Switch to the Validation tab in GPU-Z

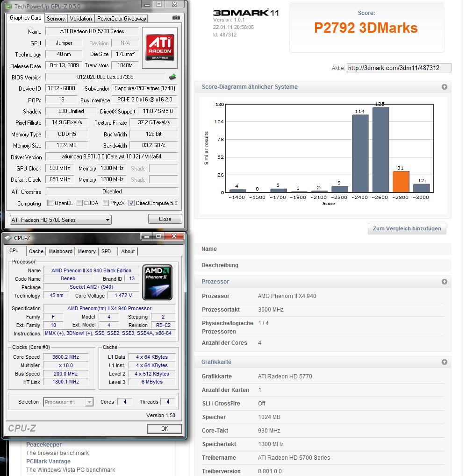pyautogui.click(x=81, y=19)
